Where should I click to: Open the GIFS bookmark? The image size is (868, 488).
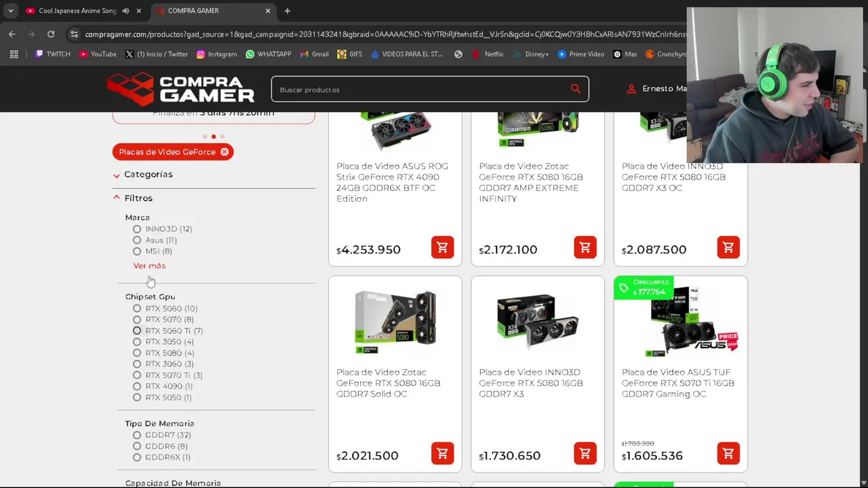click(x=350, y=54)
